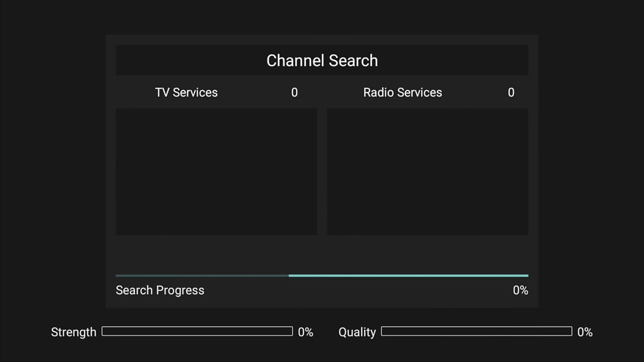
Task: Select the TV Services label
Action: point(186,93)
